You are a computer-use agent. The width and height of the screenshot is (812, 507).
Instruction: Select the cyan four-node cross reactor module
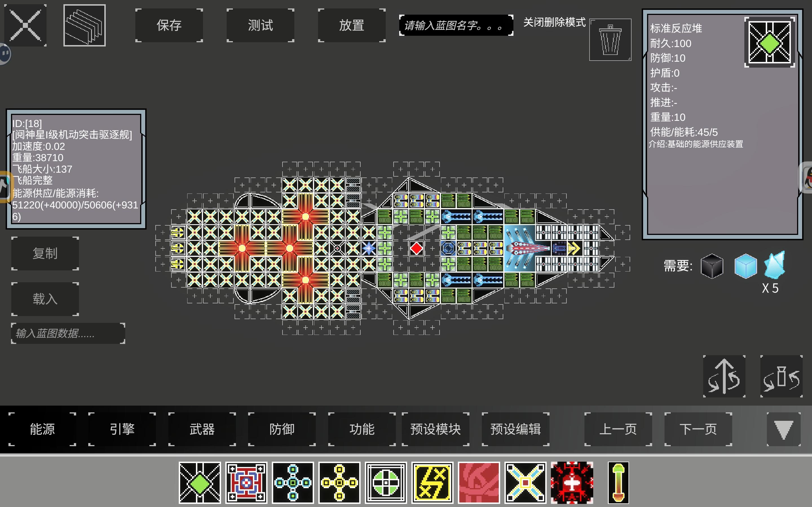tap(293, 482)
